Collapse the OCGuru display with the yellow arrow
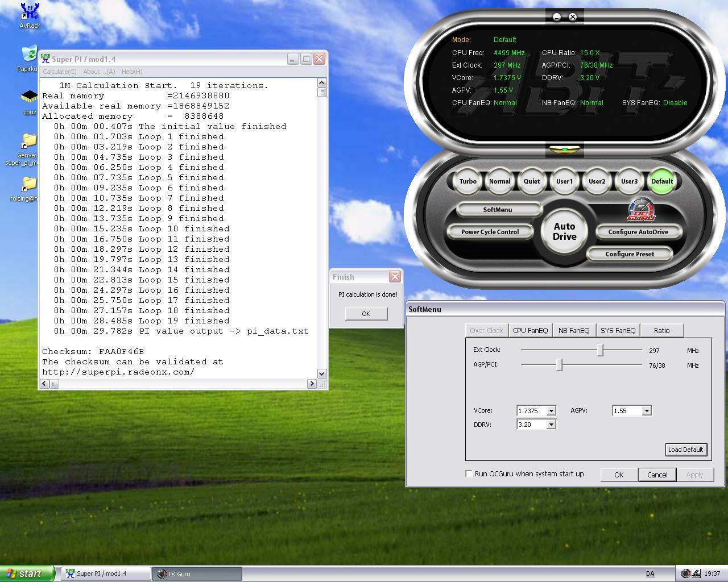728x582 pixels. pos(564,150)
